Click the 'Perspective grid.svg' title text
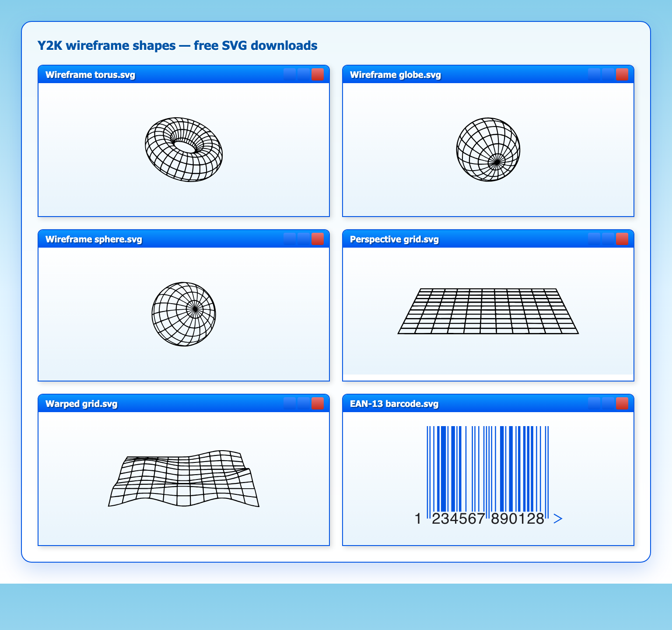 click(x=395, y=239)
